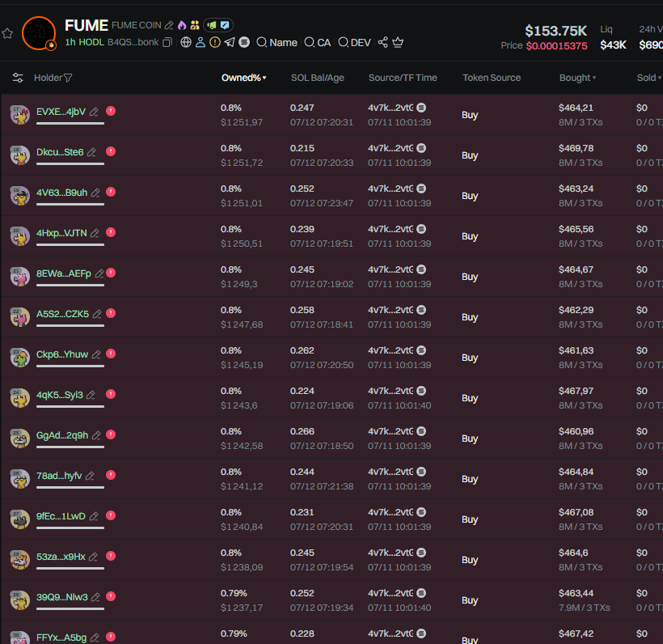
Task: Open holder 4V63...B9uh
Action: pos(61,193)
